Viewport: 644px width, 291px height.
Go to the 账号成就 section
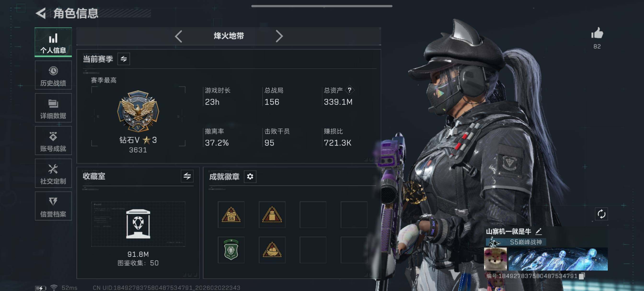coord(53,141)
